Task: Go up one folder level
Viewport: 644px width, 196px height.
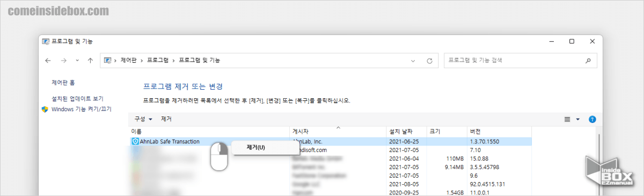Action: pyautogui.click(x=90, y=61)
